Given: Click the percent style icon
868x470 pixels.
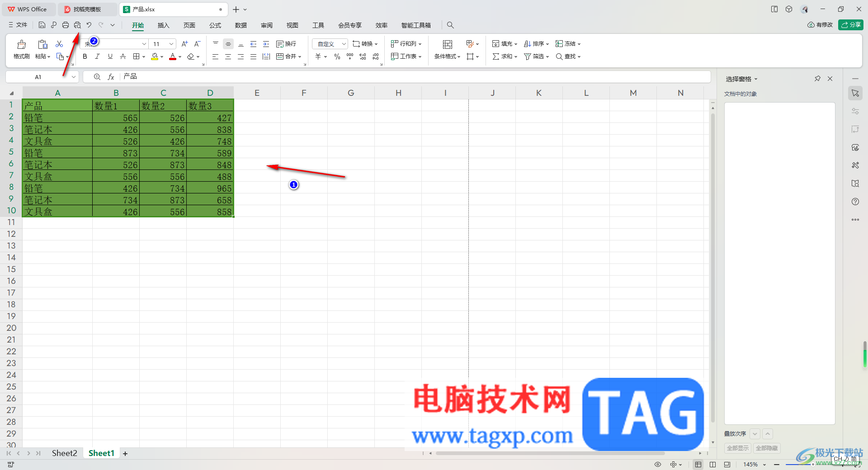Looking at the screenshot, I should pyautogui.click(x=337, y=56).
